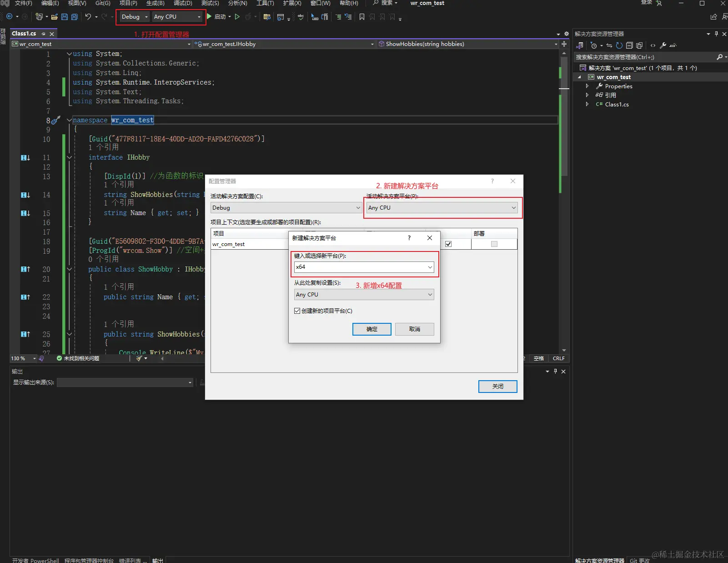
Task: Select the solution 'wr_com_test' root row
Action: [x=650, y=68]
